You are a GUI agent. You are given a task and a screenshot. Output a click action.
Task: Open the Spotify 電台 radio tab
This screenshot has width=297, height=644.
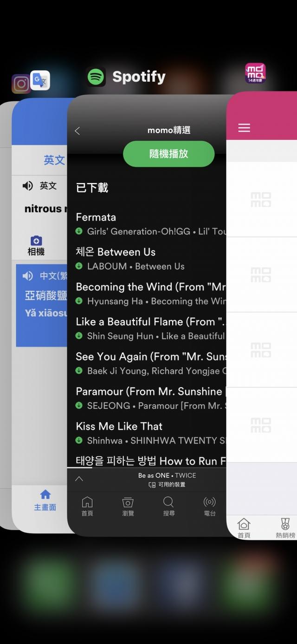tap(210, 506)
